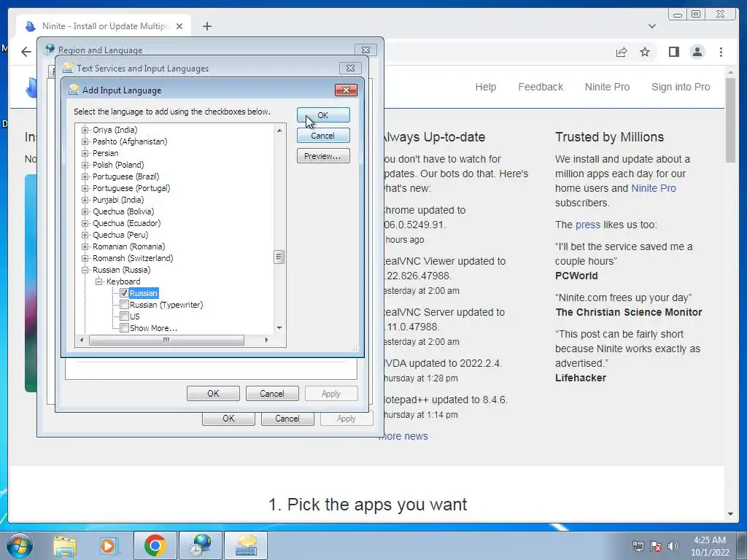Open Feedback in Ninite header
The image size is (747, 560).
541,87
